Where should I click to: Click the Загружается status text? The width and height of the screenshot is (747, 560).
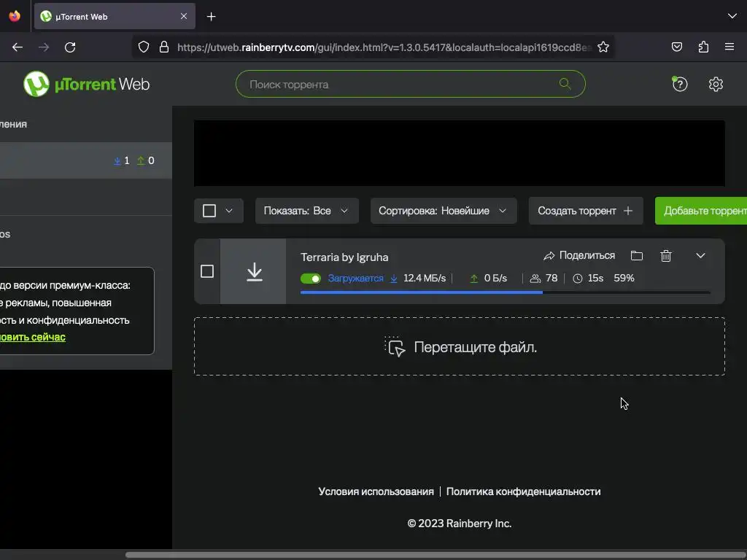click(355, 279)
